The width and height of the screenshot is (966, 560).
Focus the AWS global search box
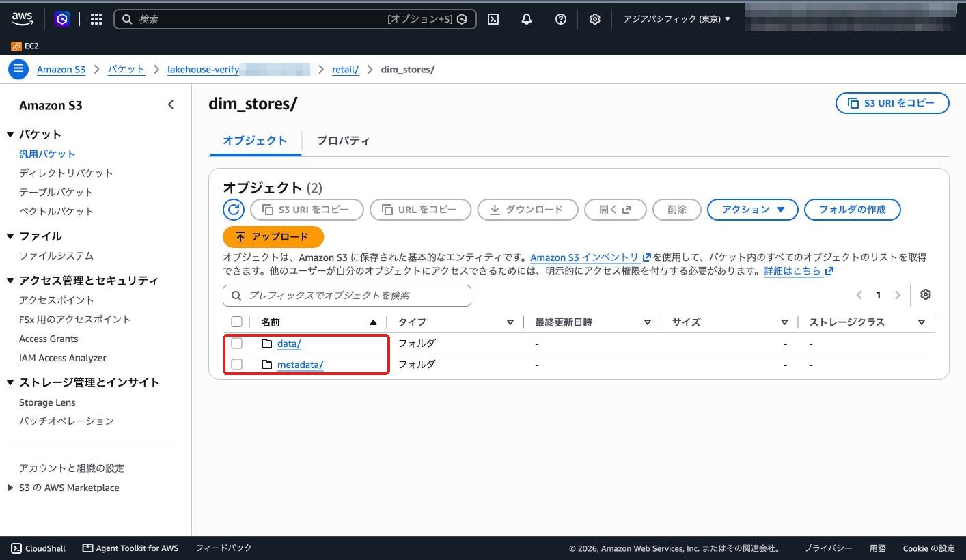[x=295, y=19]
